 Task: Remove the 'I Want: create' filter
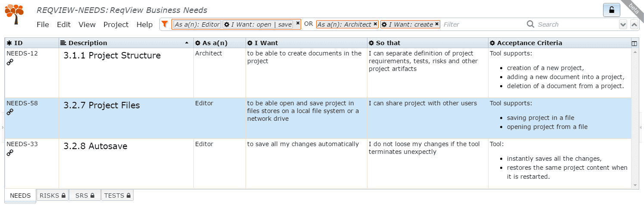(x=437, y=24)
